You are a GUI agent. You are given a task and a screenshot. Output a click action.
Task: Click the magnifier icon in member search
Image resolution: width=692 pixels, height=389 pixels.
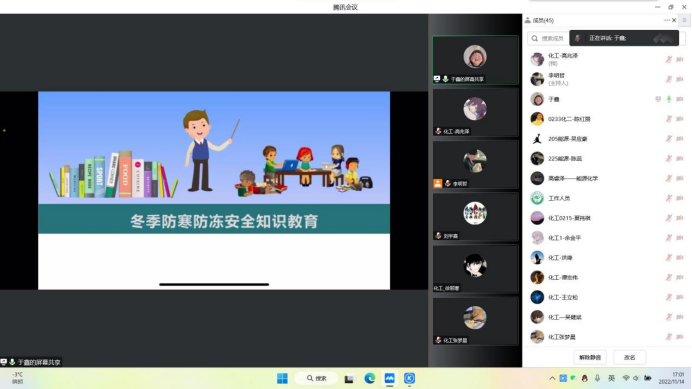click(535, 38)
